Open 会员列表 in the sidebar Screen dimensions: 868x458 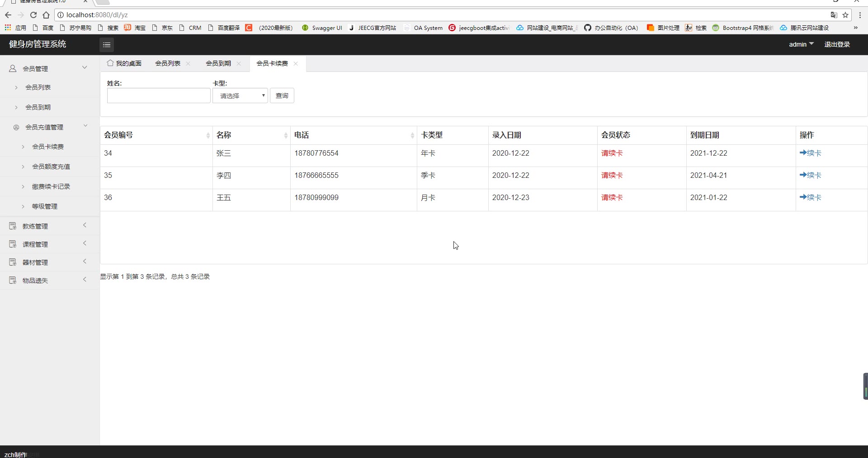coord(38,87)
